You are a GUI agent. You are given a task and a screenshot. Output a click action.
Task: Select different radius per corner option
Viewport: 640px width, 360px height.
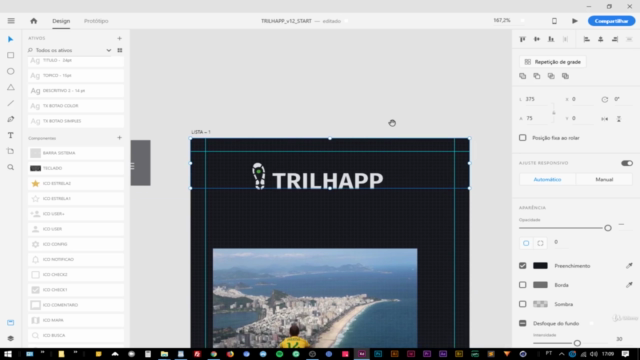click(x=540, y=243)
